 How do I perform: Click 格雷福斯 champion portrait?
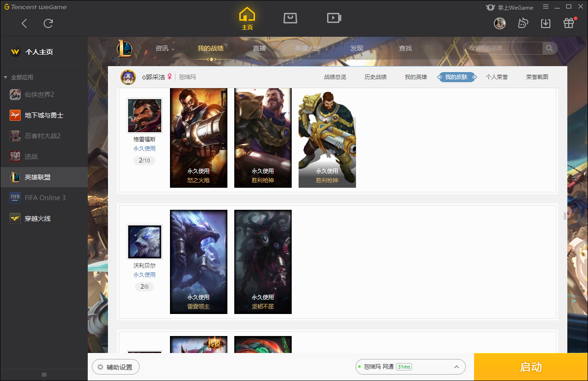(145, 115)
